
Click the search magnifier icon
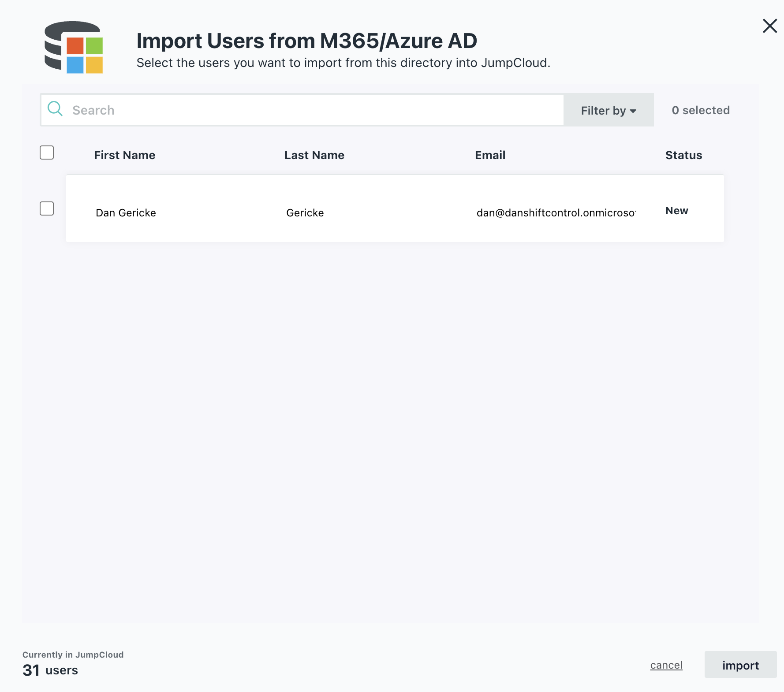[x=55, y=109]
